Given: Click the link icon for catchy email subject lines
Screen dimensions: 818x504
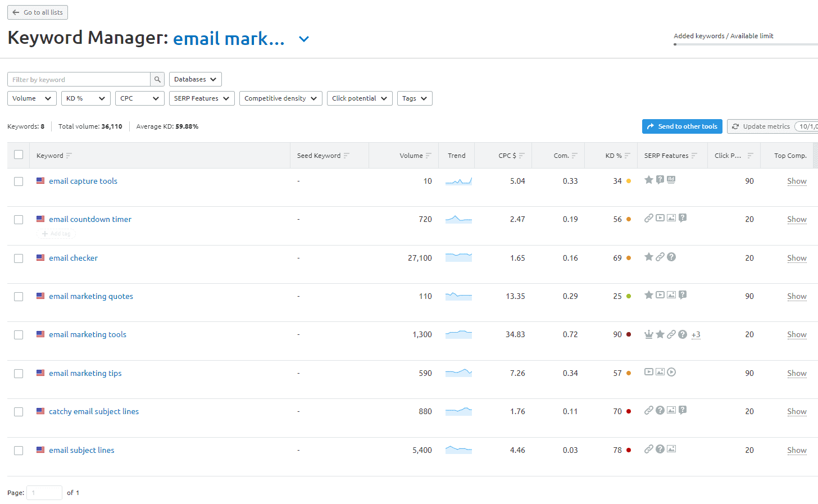Looking at the screenshot, I should coord(649,410).
